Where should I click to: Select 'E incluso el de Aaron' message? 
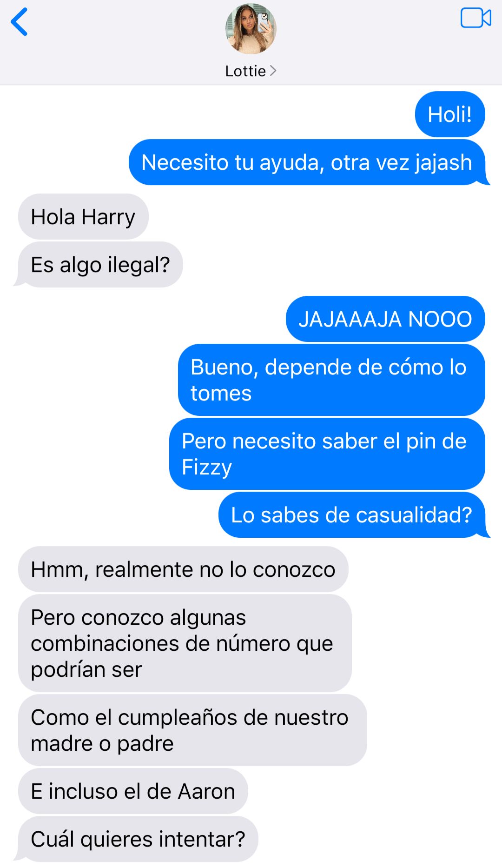tap(133, 791)
